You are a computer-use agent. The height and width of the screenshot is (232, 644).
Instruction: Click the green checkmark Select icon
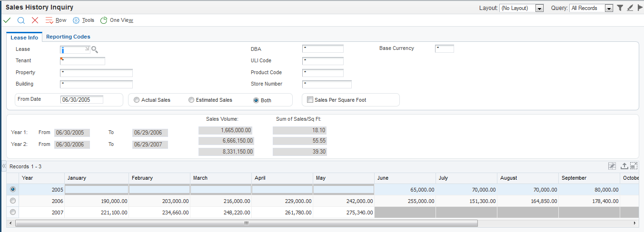click(x=7, y=20)
